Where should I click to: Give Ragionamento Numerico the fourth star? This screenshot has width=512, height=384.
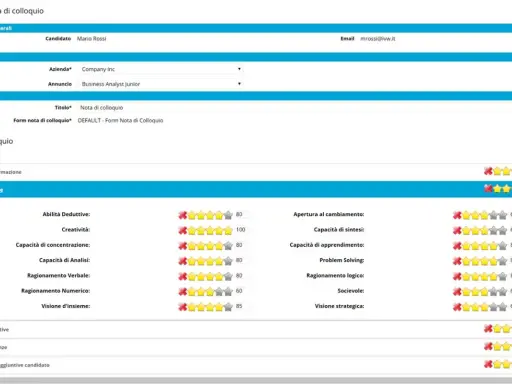pyautogui.click(x=219, y=292)
